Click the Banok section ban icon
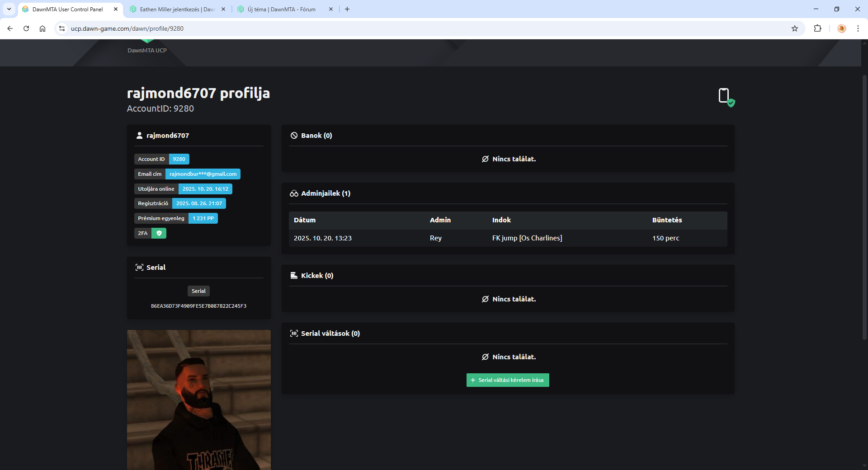 click(294, 136)
